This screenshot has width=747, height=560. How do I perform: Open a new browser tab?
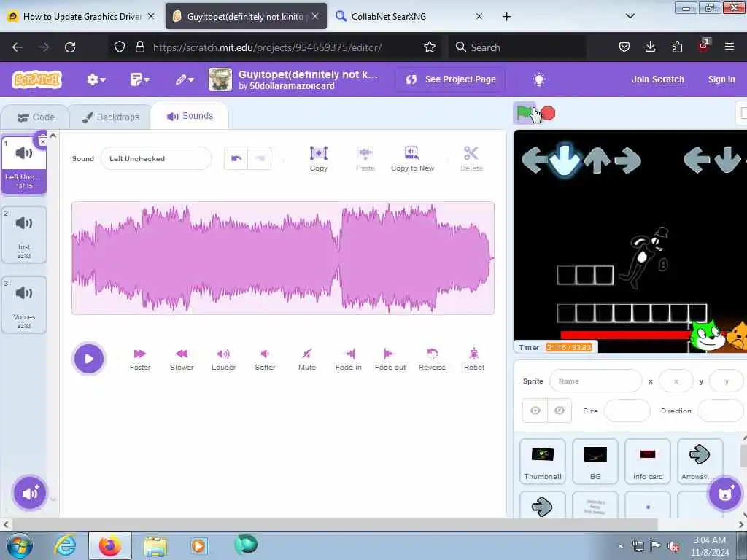[x=506, y=17]
